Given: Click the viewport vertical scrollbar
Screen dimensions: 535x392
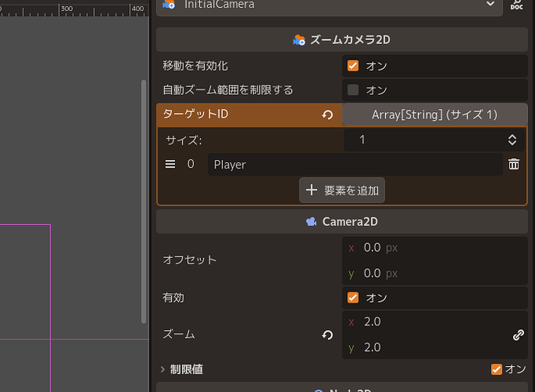Looking at the screenshot, I should click(x=144, y=201).
